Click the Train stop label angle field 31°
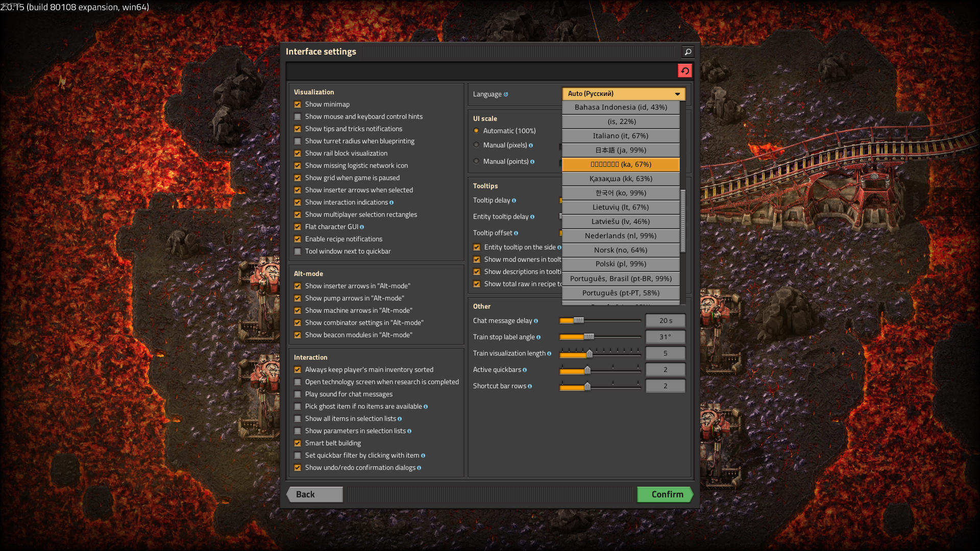This screenshot has height=551, width=980. pyautogui.click(x=666, y=337)
